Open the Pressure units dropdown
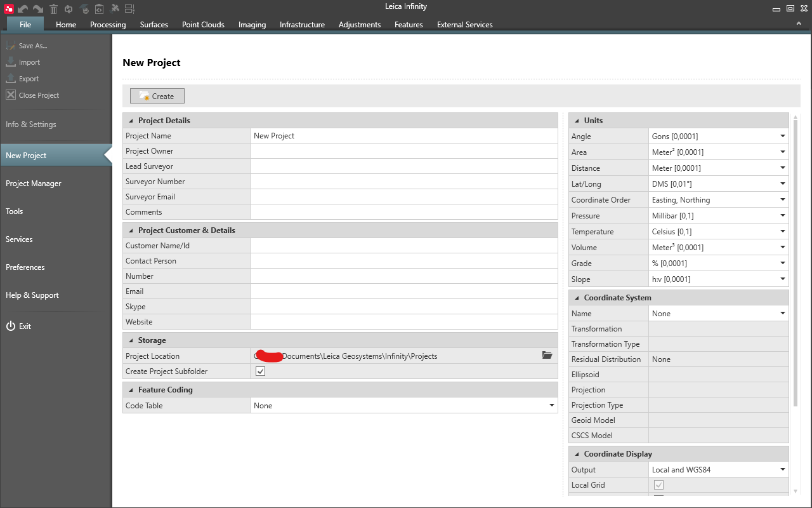The width and height of the screenshot is (812, 508). pyautogui.click(x=783, y=215)
